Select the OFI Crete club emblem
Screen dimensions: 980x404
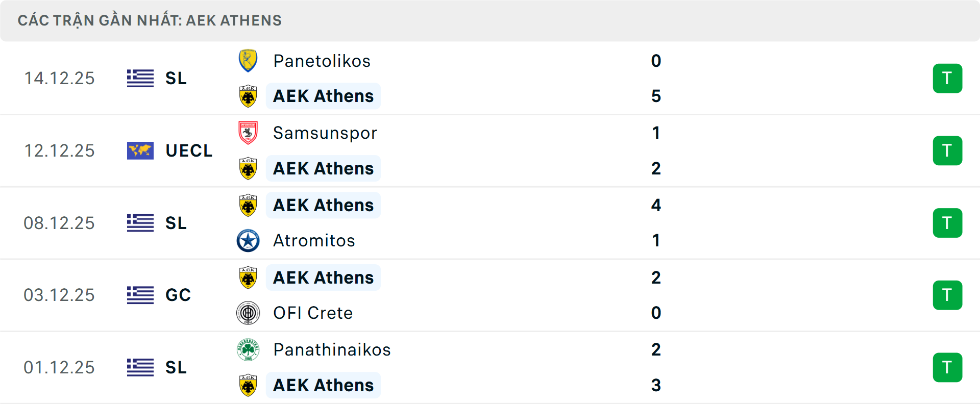(248, 313)
